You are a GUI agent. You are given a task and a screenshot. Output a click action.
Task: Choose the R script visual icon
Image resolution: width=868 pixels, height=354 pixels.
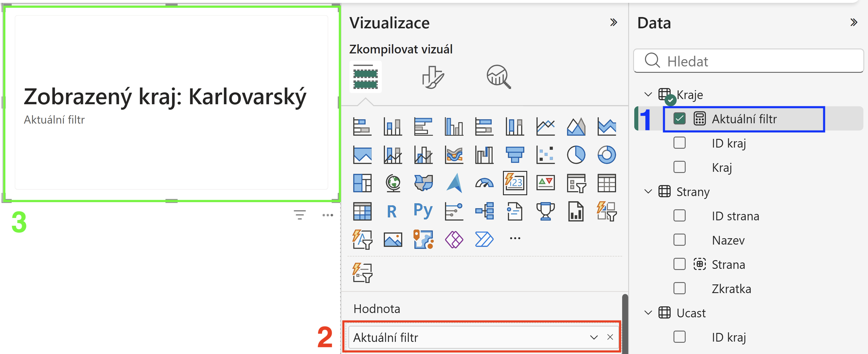(x=392, y=211)
